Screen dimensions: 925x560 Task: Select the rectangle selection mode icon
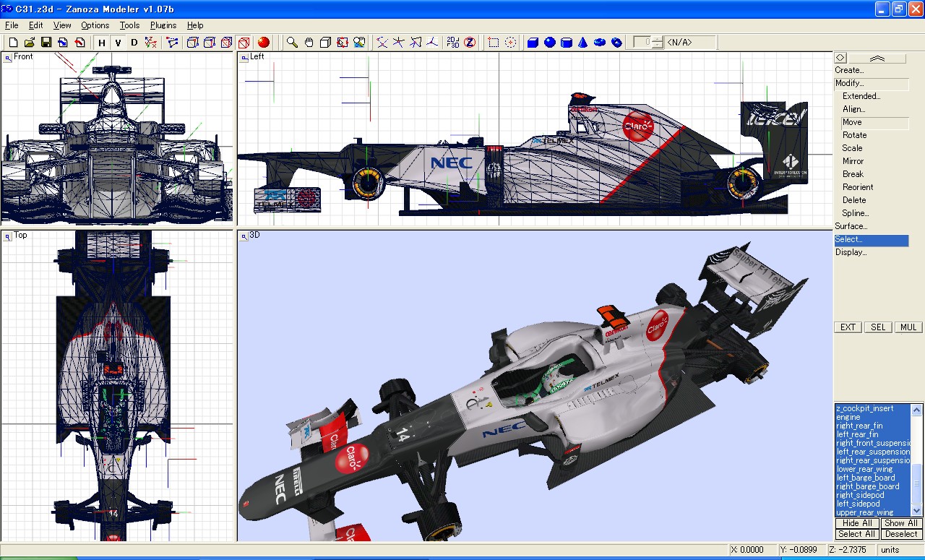coord(494,43)
